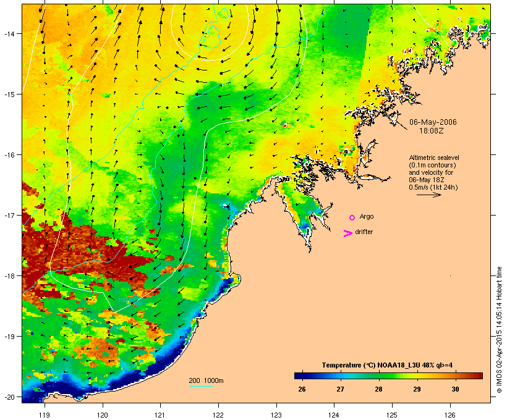Click longitude axis label 120

[x=103, y=415]
